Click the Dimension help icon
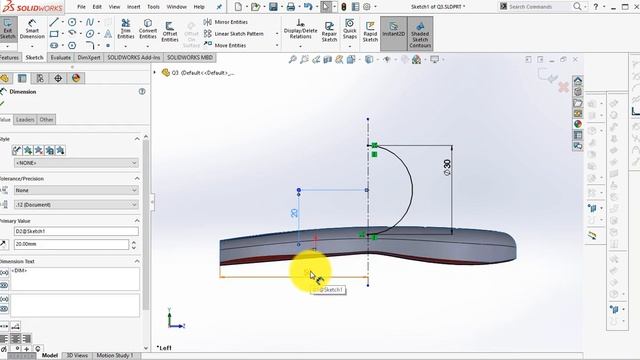640x360 pixels. (142, 91)
